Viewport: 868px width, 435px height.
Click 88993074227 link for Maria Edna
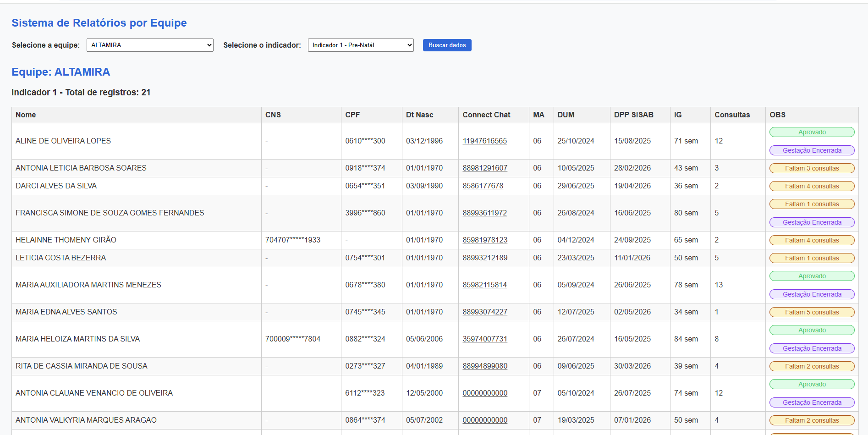(485, 312)
